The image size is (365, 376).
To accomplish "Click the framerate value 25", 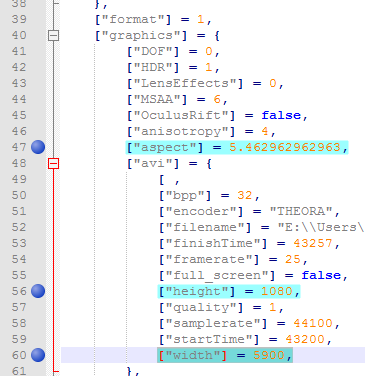I will pos(293,259).
